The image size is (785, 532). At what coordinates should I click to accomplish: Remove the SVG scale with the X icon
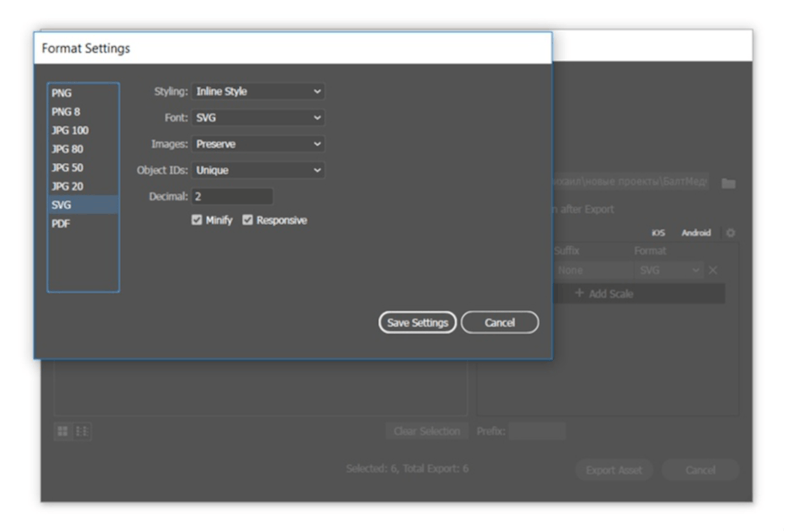point(713,270)
